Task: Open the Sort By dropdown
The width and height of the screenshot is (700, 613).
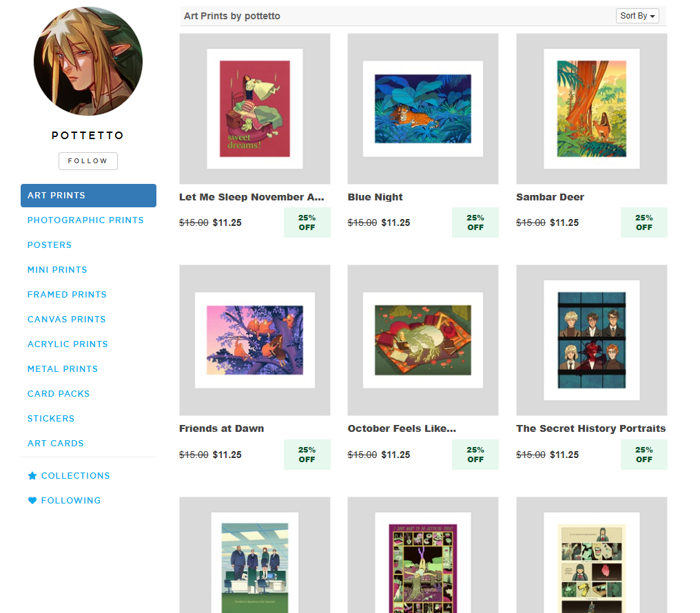Action: tap(637, 16)
